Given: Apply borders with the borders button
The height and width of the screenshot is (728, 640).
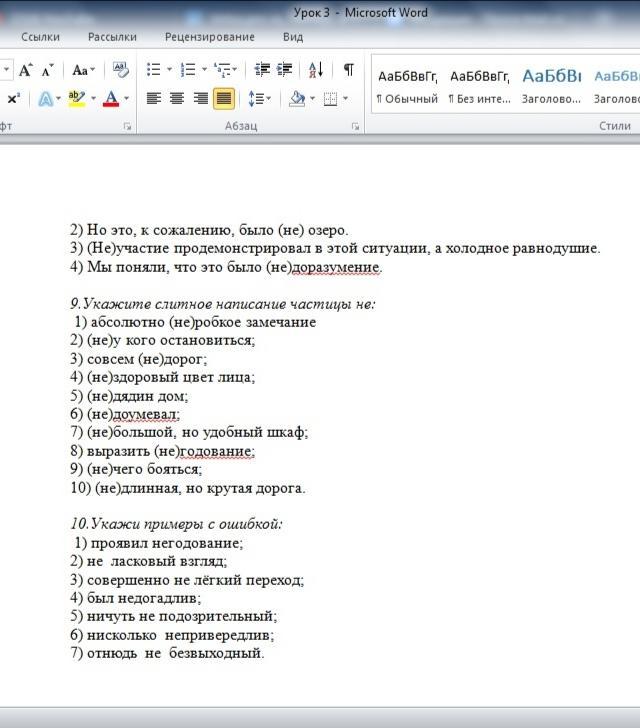Looking at the screenshot, I should (x=330, y=98).
